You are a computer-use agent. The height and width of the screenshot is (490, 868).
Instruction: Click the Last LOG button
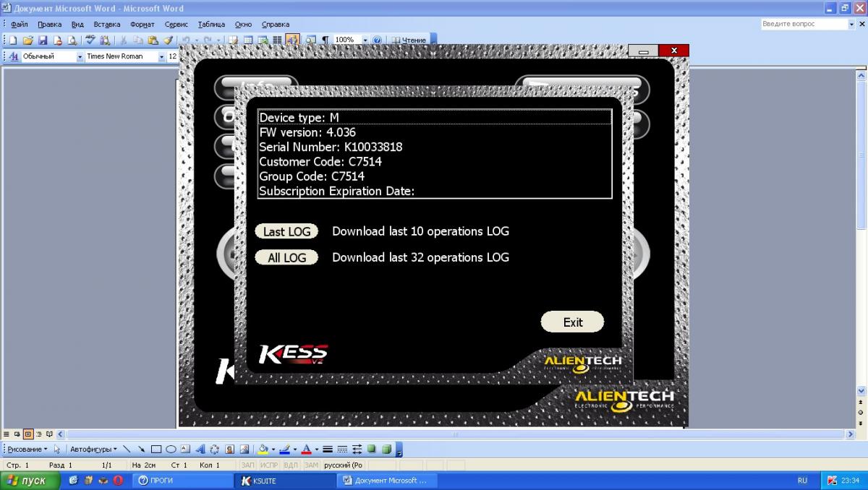coord(286,231)
